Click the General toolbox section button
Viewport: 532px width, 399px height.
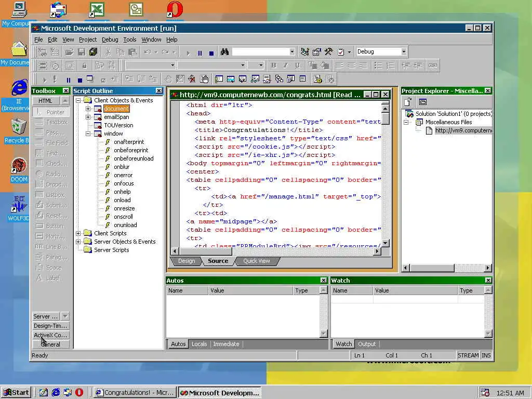[x=50, y=344]
